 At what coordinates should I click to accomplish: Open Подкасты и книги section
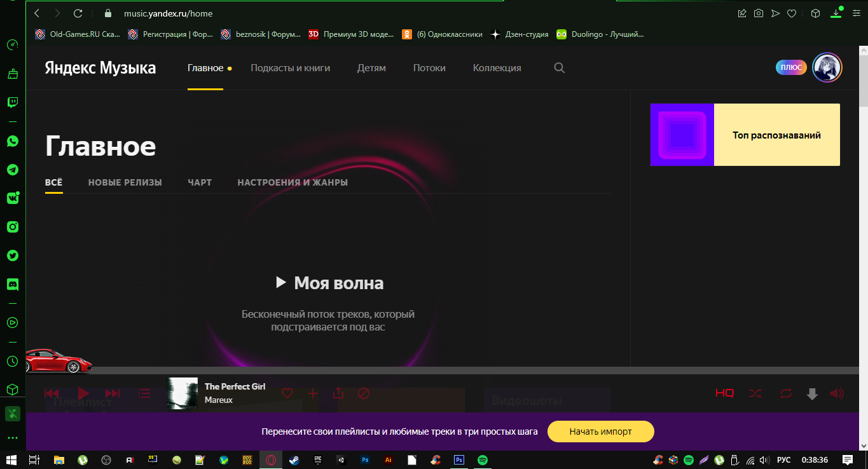pos(291,68)
